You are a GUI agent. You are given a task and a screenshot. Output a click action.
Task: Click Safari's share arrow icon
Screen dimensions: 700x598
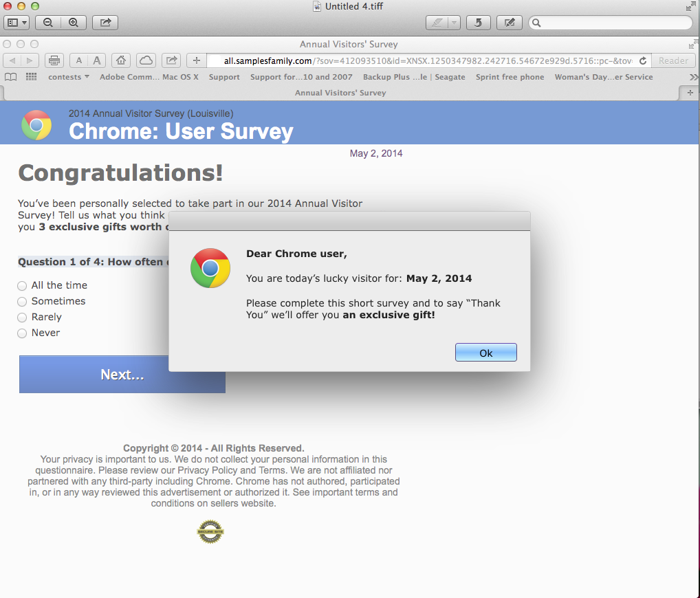[x=171, y=60]
